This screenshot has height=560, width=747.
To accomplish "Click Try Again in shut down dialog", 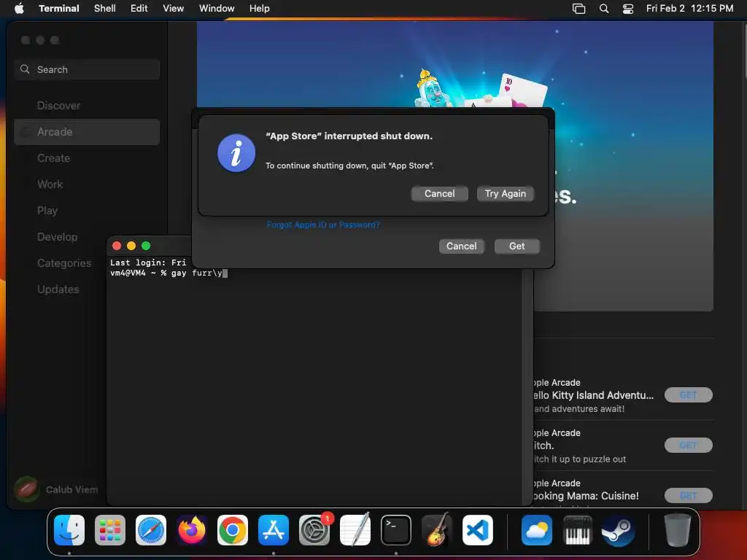I will (505, 193).
